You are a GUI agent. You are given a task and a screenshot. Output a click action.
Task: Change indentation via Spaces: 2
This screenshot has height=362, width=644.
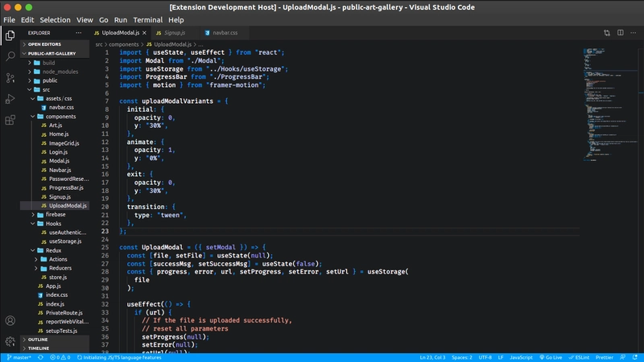[462, 357]
